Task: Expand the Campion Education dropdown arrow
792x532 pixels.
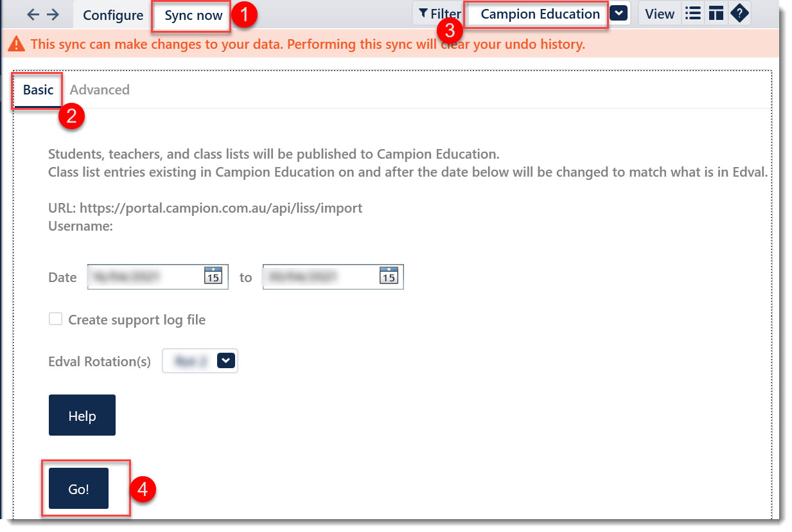Action: [x=619, y=13]
